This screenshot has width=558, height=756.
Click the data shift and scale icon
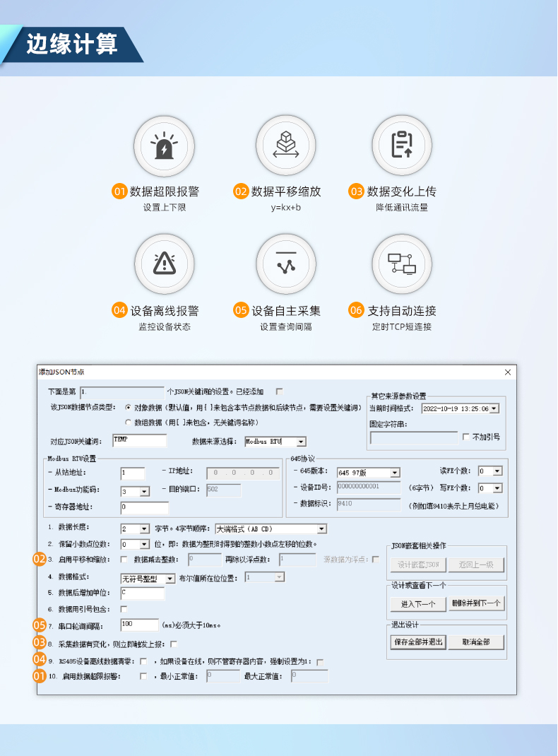285,146
